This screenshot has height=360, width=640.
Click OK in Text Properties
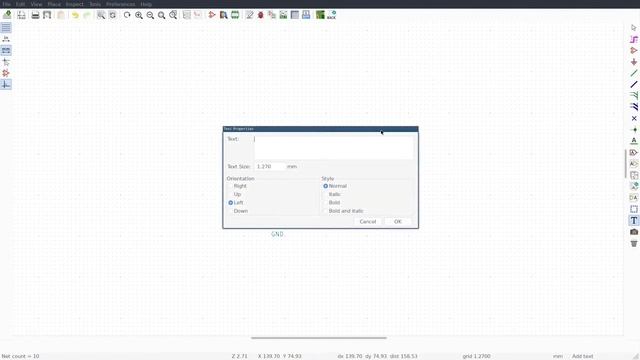coord(398,222)
